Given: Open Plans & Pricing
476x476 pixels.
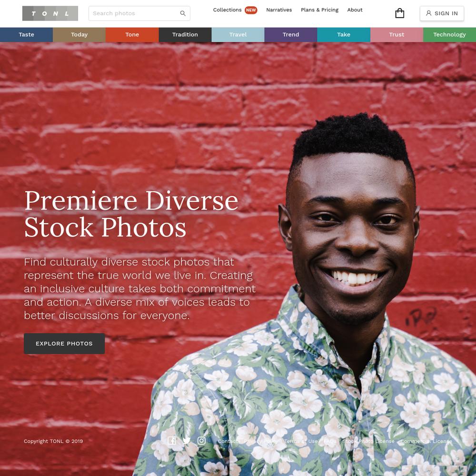Looking at the screenshot, I should (320, 10).
